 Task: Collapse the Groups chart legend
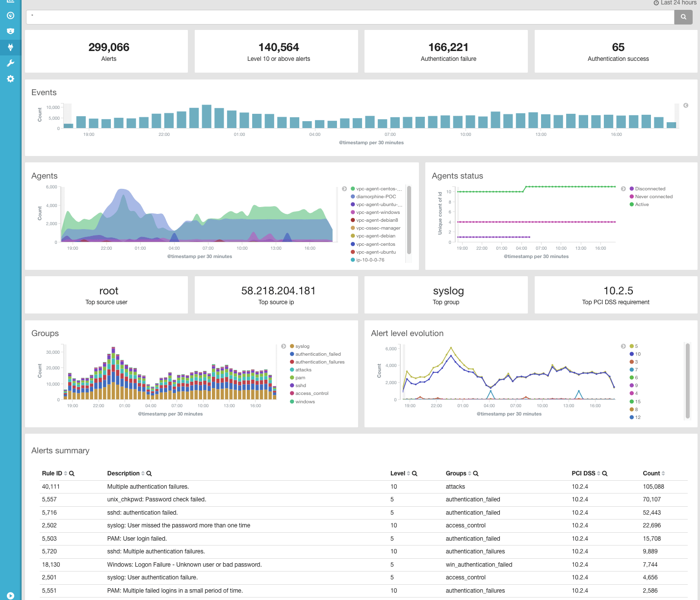point(284,346)
